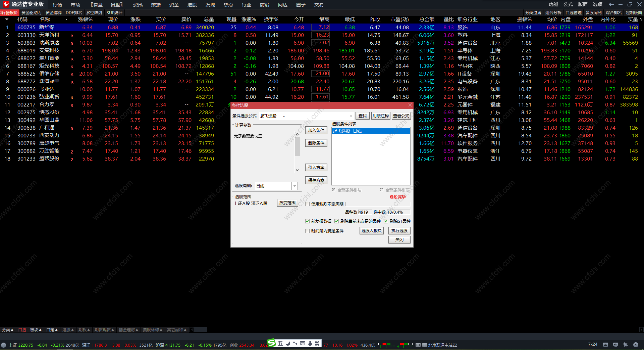
Task: Open the IME soft keyboard icon
Action: tap(303, 343)
